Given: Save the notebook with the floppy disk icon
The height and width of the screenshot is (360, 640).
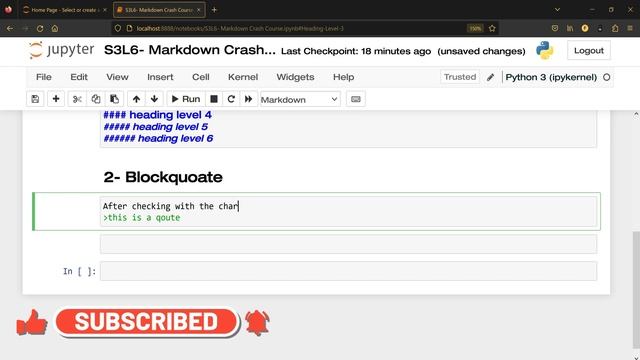Looking at the screenshot, I should (35, 99).
